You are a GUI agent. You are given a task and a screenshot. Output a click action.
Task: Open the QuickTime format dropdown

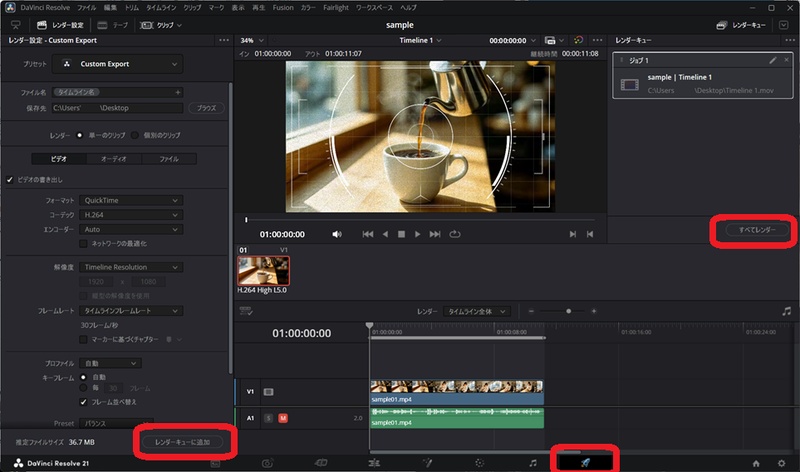click(x=131, y=201)
